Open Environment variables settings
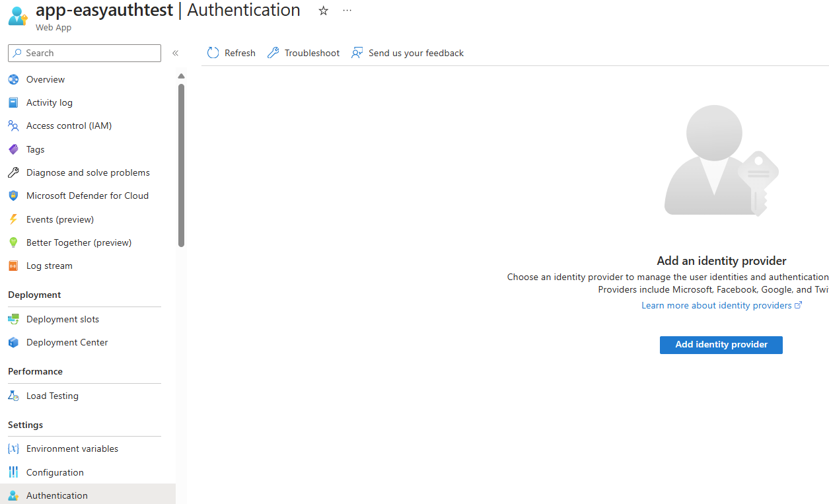Screen dimensions: 829x504 pos(72,449)
